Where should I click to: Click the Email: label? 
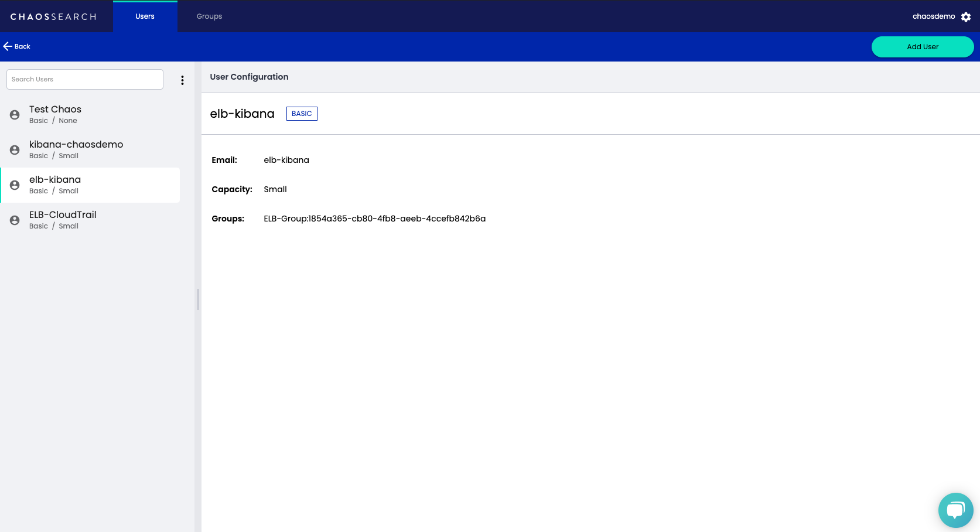tap(224, 160)
